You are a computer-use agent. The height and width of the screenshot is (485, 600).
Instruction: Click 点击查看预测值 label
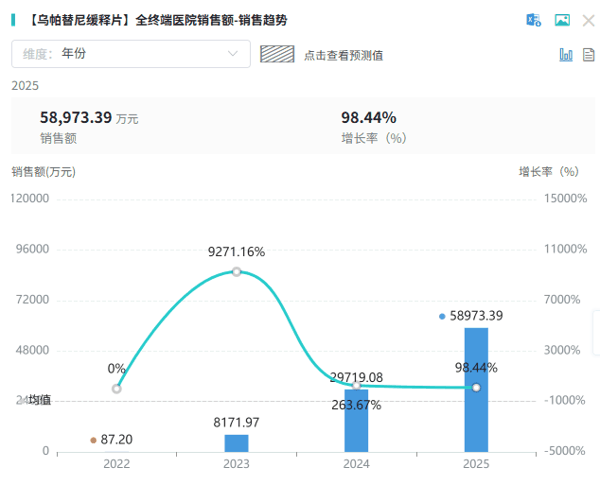coord(343,55)
